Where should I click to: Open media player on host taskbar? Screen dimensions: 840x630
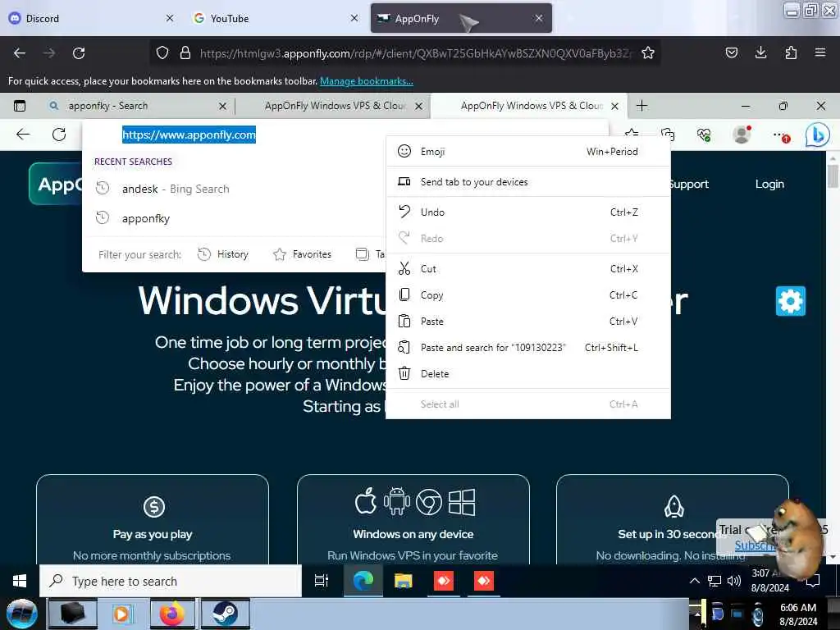[122, 614]
